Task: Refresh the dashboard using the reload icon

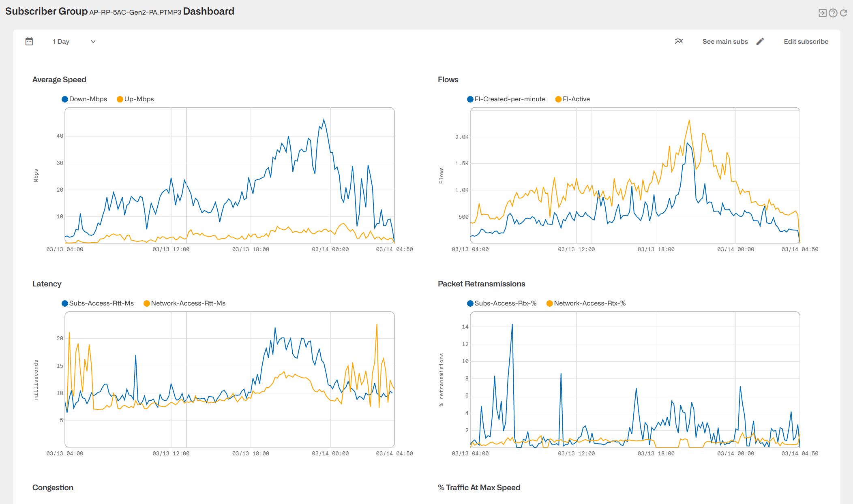Action: (844, 13)
